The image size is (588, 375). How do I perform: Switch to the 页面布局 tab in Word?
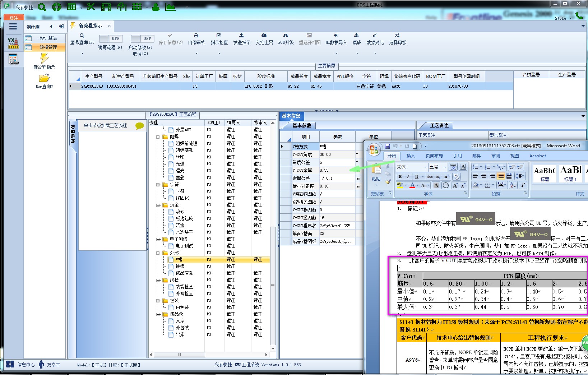tap(434, 156)
